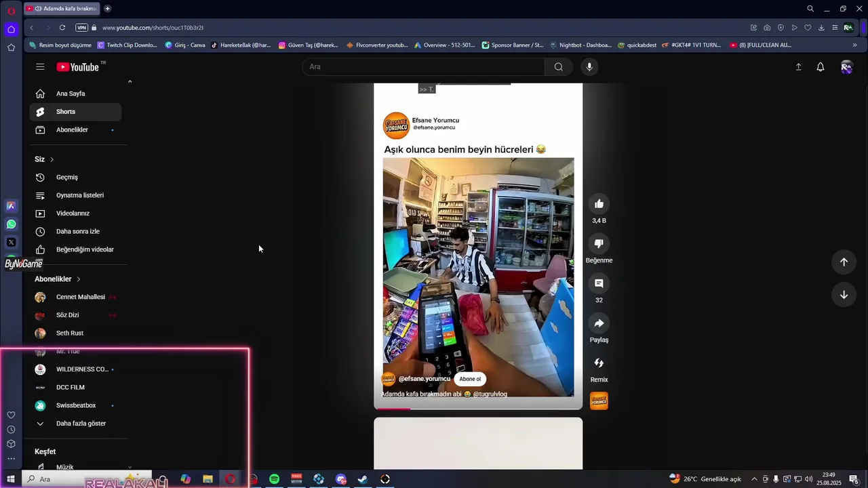
Task: Open Oynatma listeleri in the sidebar
Action: pyautogui.click(x=75, y=195)
